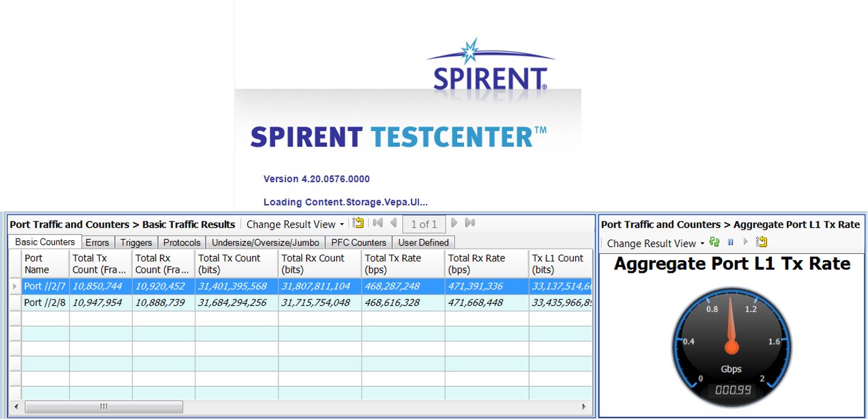Sort by Total Rx Count (Frames) column header
The width and height of the screenshot is (868, 420).
click(163, 263)
